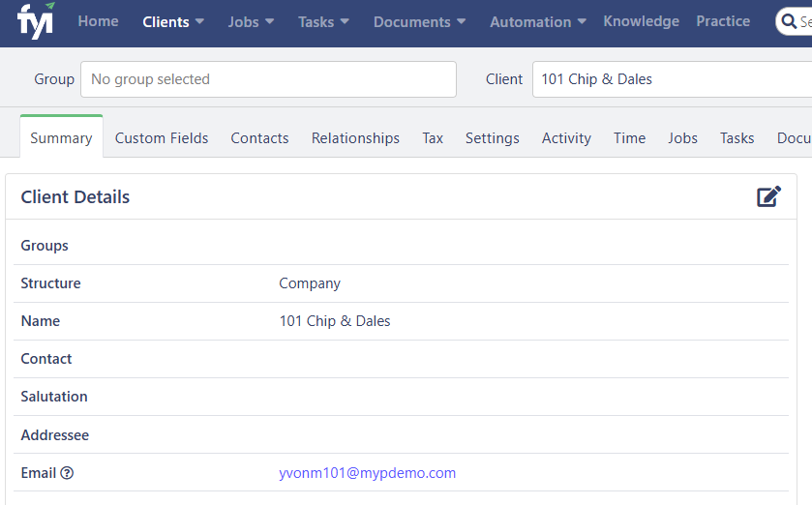Expand the Tasks navigation dropdown
Screen dimensions: 812x505
[x=323, y=21]
